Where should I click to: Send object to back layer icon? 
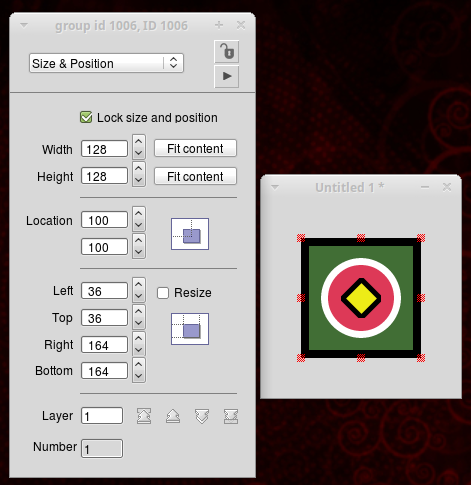tap(231, 416)
